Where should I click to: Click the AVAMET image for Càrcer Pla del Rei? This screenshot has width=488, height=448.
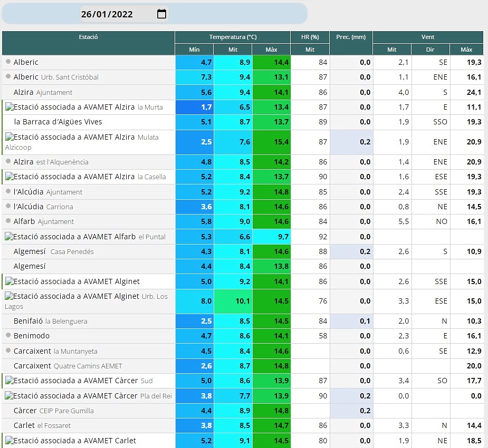[8, 396]
